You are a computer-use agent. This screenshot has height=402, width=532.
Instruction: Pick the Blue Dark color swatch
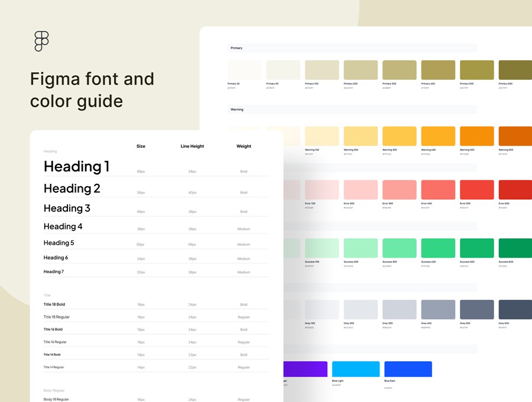click(408, 368)
